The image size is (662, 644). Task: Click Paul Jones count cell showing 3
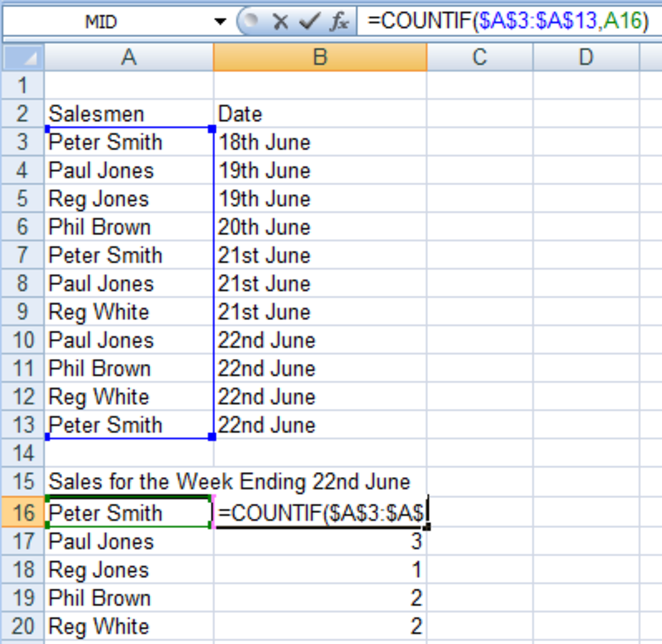click(320, 541)
